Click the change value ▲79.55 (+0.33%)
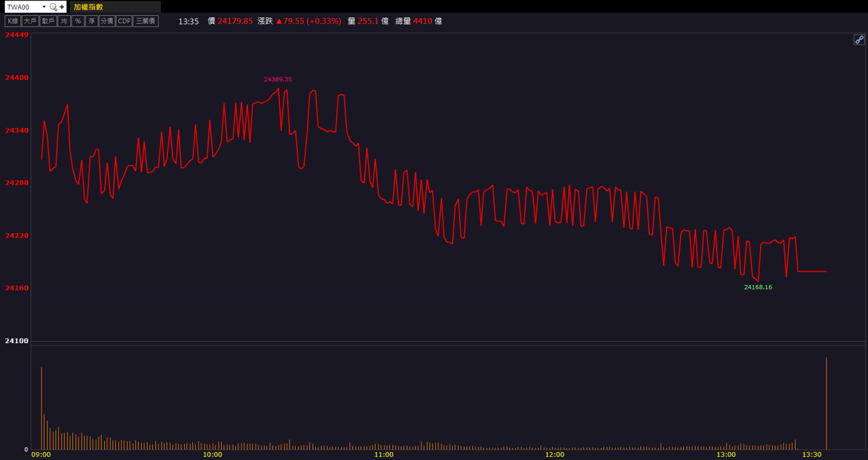Screen dimensions: 868x460 tap(309, 21)
